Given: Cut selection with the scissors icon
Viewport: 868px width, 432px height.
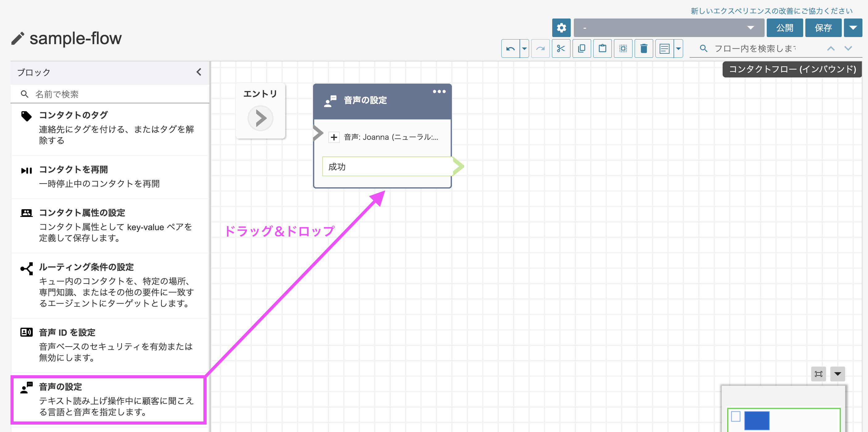Looking at the screenshot, I should tap(561, 48).
